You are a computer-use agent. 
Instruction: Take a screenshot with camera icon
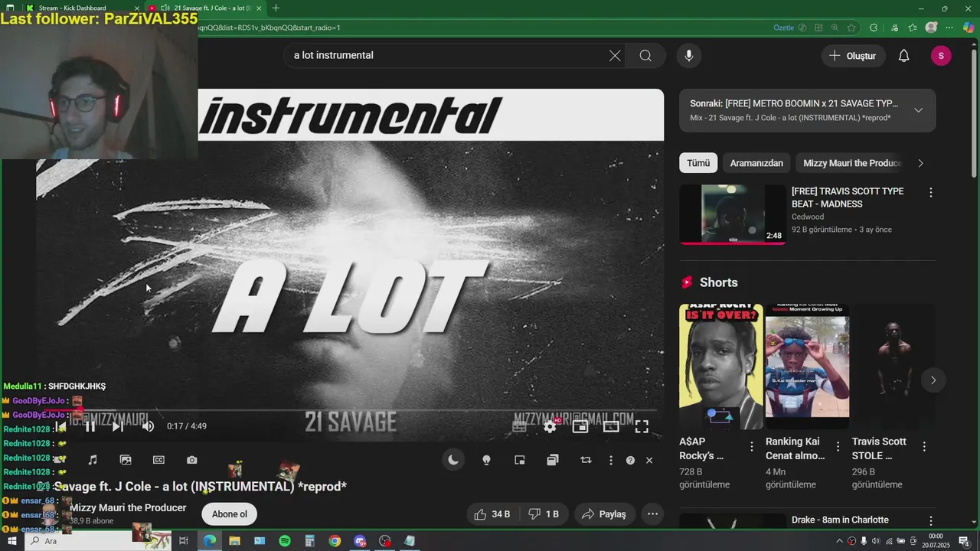pyautogui.click(x=191, y=460)
